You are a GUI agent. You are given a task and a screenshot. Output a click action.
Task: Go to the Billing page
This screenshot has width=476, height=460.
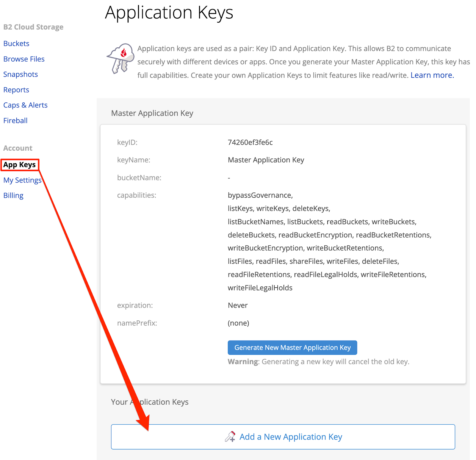tap(13, 196)
